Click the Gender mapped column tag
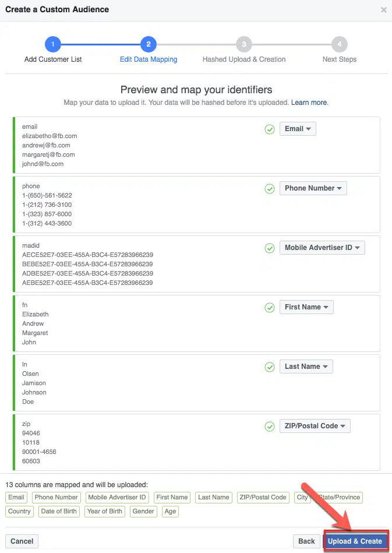 click(x=143, y=512)
